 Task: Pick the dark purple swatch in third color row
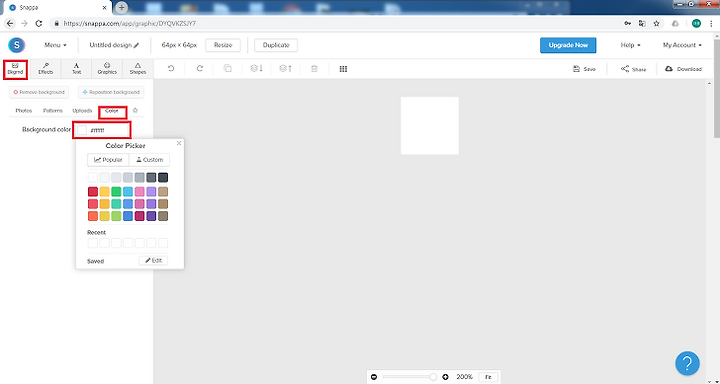(x=151, y=215)
